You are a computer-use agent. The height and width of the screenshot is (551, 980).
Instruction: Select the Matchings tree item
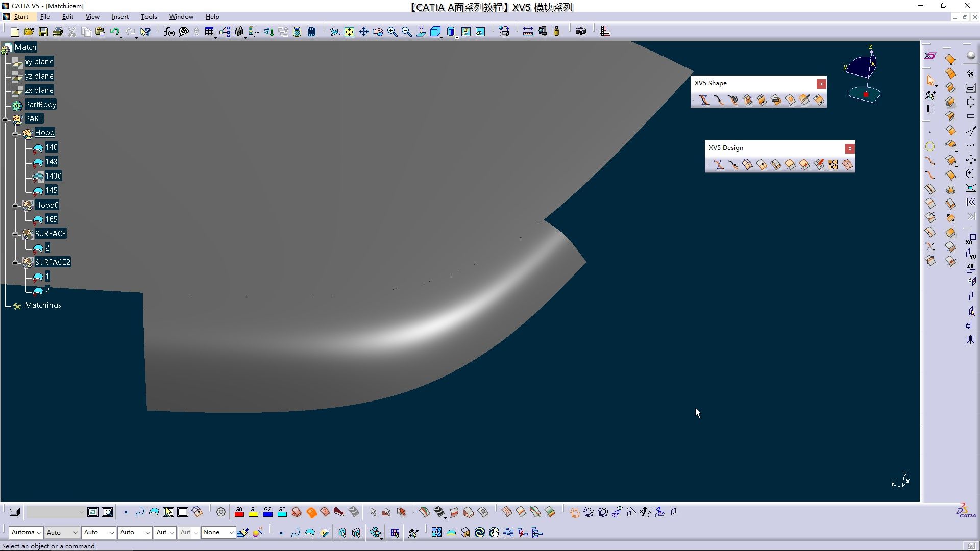(x=43, y=305)
